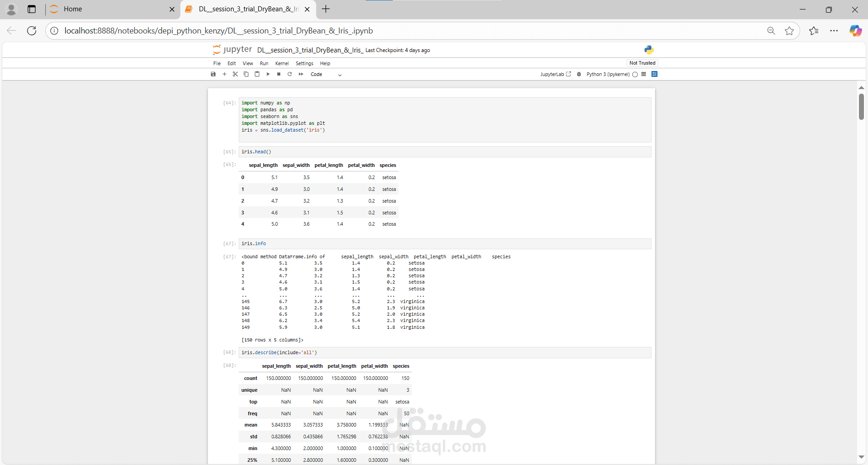The image size is (868, 465).
Task: Open browser settings and more menu
Action: [834, 31]
